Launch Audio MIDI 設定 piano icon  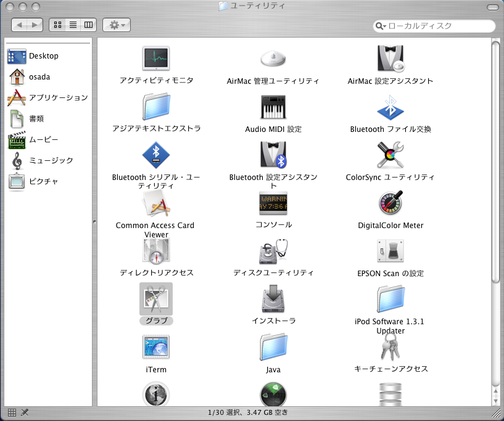(273, 107)
